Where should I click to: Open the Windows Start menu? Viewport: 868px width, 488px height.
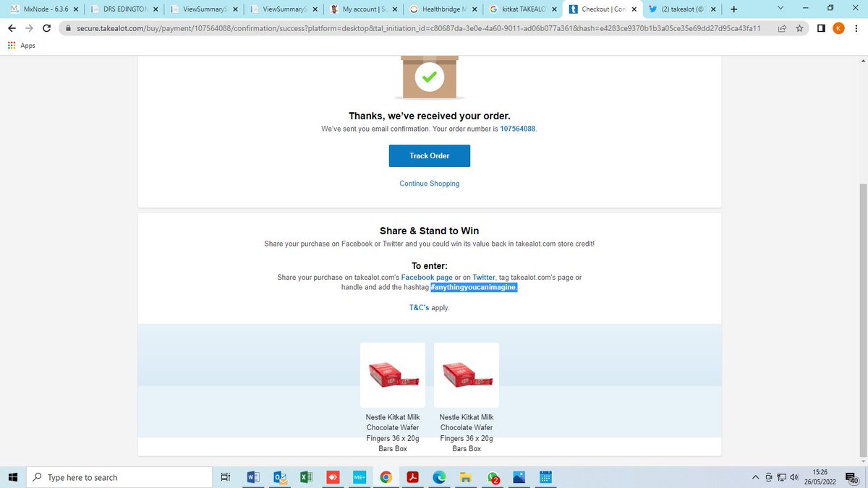tap(12, 477)
